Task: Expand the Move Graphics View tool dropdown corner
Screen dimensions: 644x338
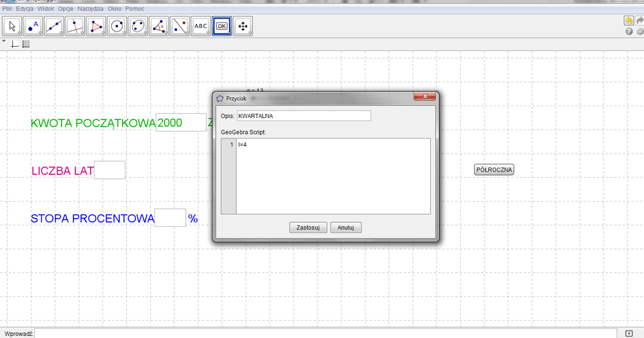Action: (250, 34)
